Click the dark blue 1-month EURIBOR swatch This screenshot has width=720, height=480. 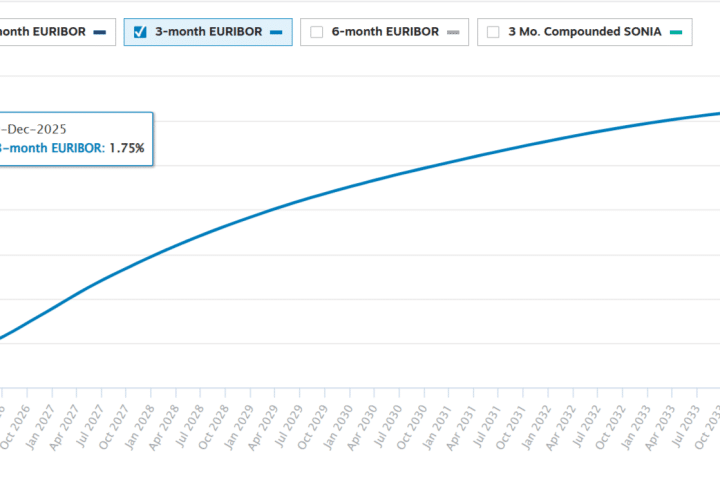point(99,32)
